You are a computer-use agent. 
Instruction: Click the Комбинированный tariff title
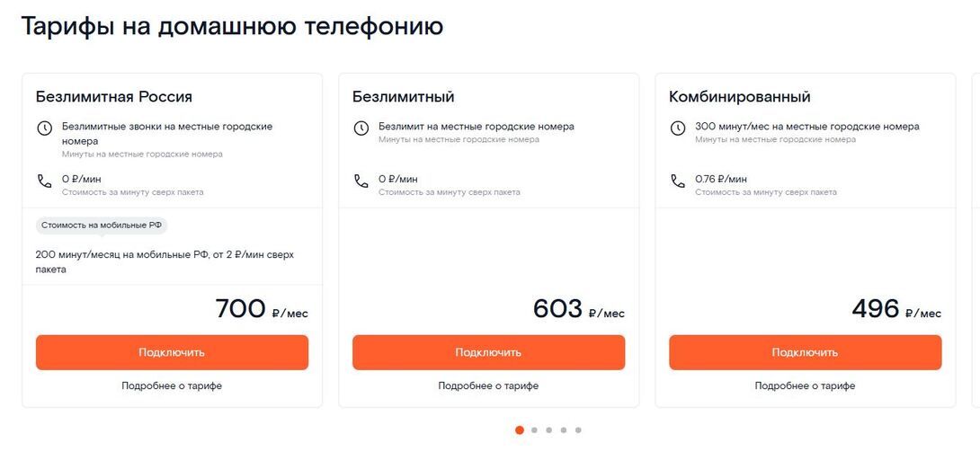pyautogui.click(x=740, y=97)
